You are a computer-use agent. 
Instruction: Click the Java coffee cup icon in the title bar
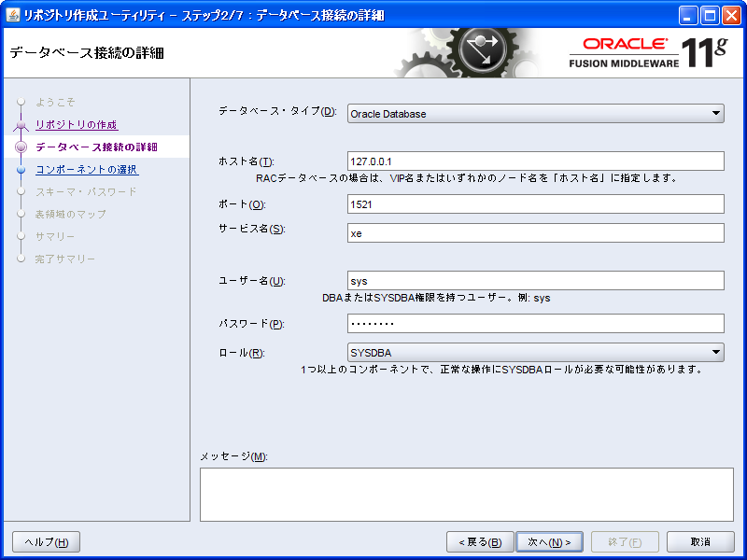coord(13,13)
